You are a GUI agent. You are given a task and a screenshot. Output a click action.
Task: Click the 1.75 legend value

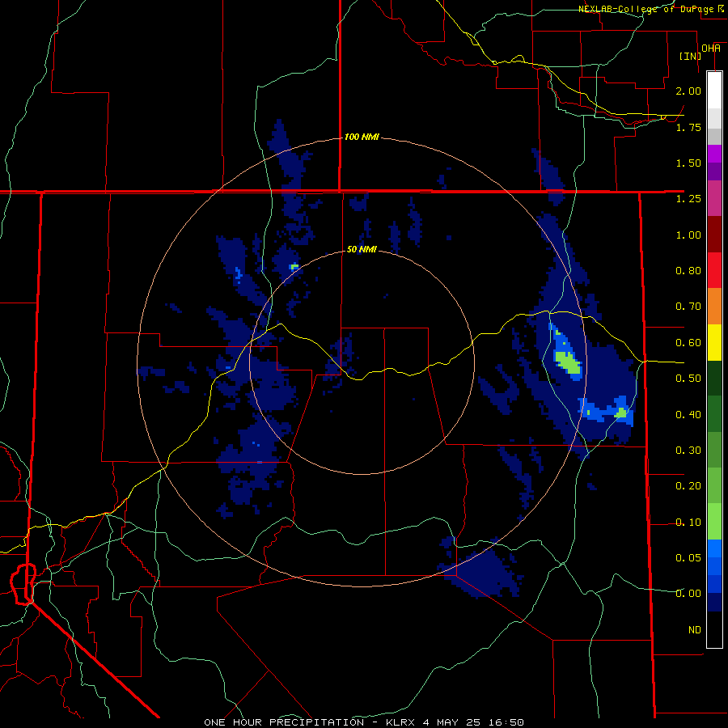688,127
